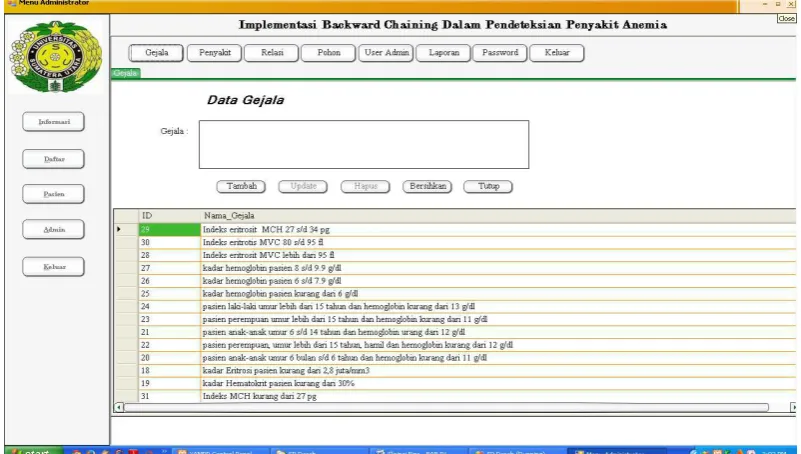Open the Laporan section
The height and width of the screenshot is (454, 801).
pyautogui.click(x=443, y=53)
